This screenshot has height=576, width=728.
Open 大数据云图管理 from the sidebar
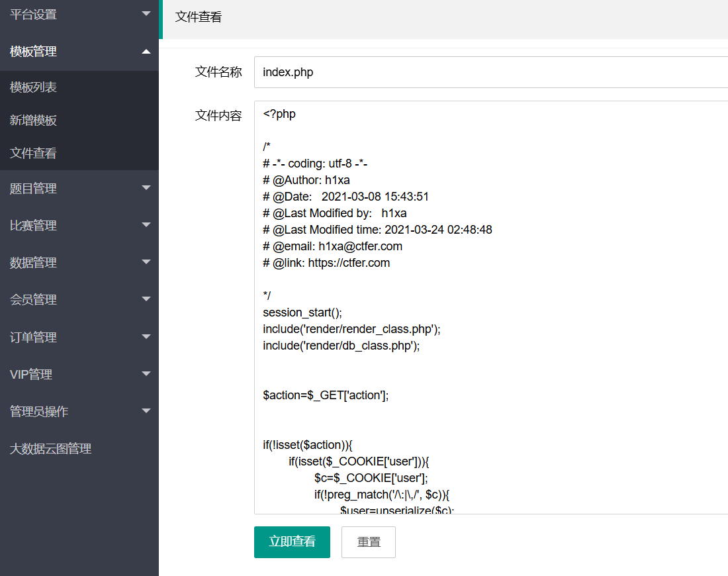point(50,449)
